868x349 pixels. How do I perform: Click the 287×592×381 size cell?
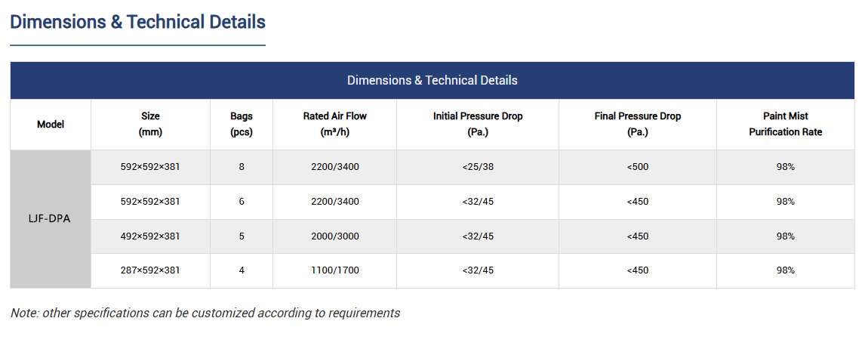tap(151, 270)
